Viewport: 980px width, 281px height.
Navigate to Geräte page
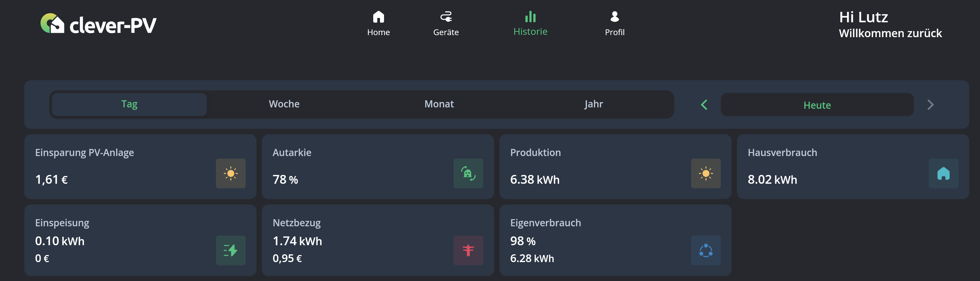click(x=446, y=24)
